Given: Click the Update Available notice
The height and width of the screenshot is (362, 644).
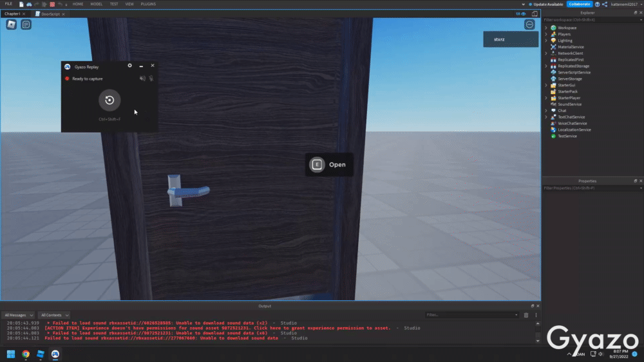Looking at the screenshot, I should [546, 4].
